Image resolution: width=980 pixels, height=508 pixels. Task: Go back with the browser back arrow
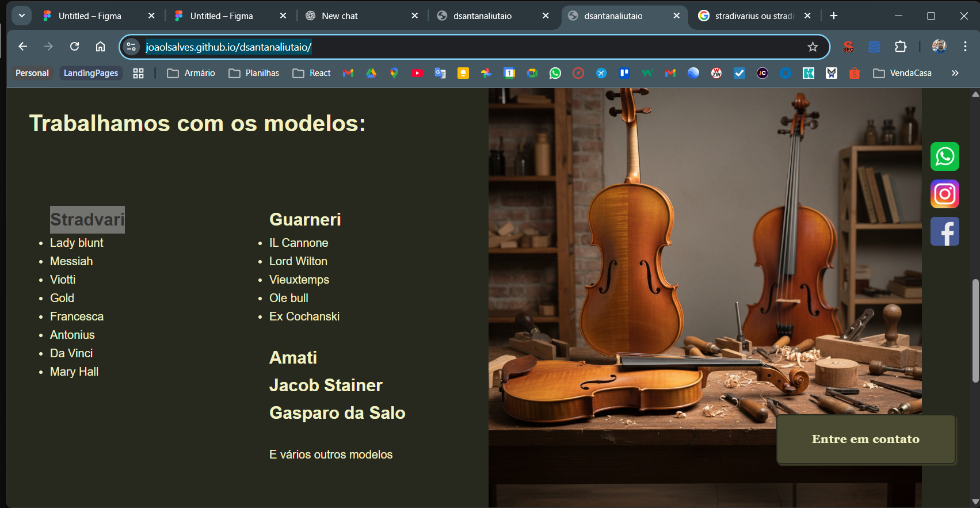click(x=22, y=47)
